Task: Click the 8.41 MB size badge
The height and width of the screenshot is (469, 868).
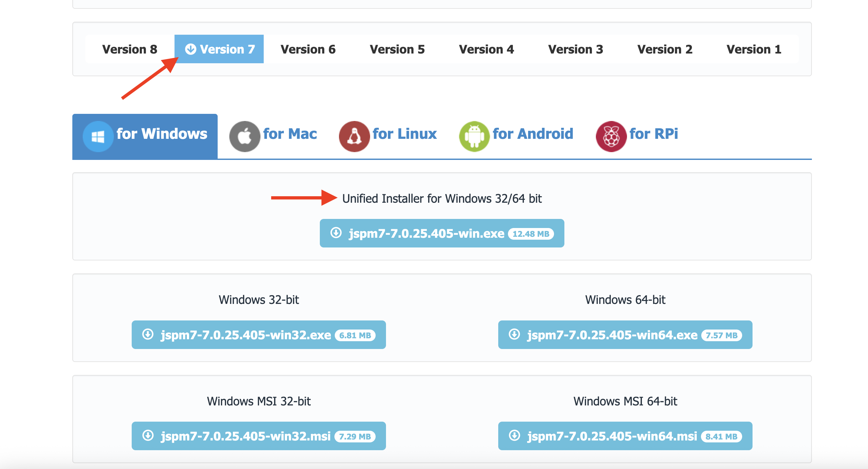Action: click(721, 436)
